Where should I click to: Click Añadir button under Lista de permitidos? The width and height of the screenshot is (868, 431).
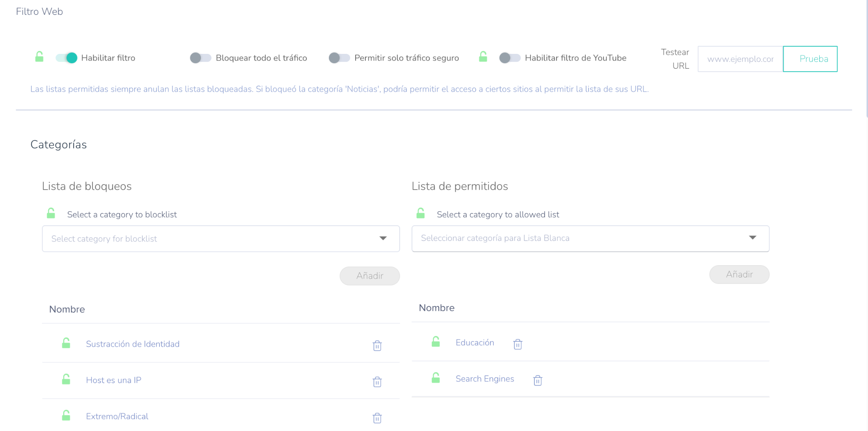(739, 274)
